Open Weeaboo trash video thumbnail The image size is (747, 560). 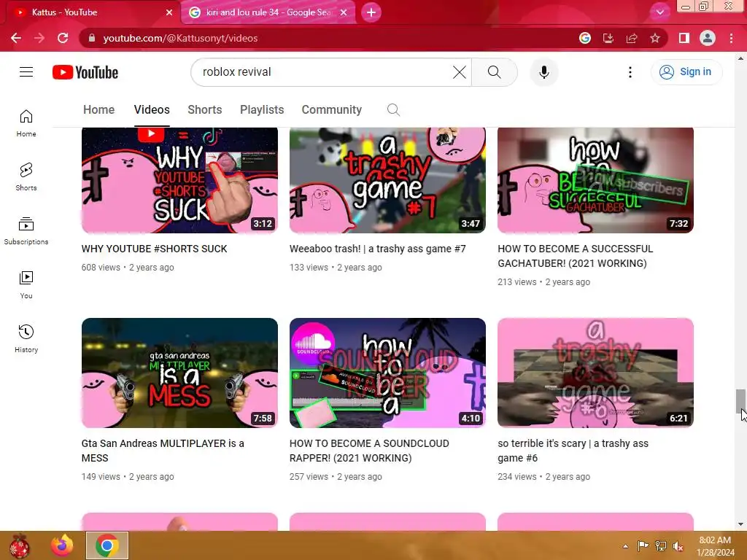(388, 180)
